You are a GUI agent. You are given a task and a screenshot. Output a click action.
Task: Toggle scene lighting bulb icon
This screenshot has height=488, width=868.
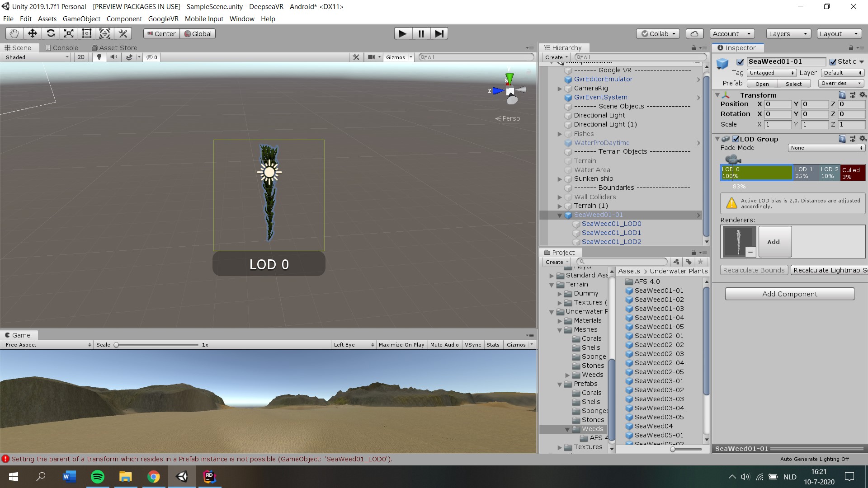coord(99,57)
